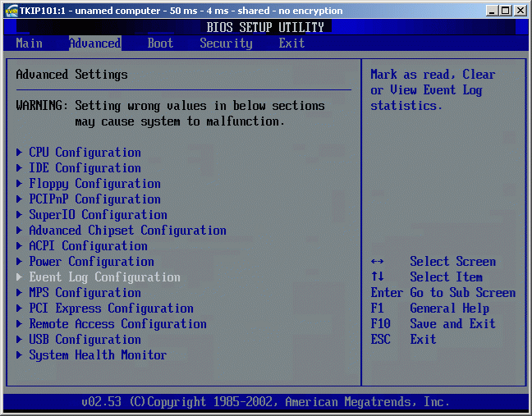The width and height of the screenshot is (532, 416).
Task: Click the Select Item help text
Action: [446, 277]
